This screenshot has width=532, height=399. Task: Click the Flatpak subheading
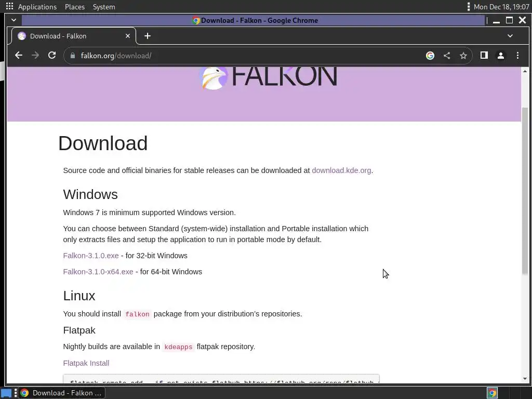click(x=79, y=330)
